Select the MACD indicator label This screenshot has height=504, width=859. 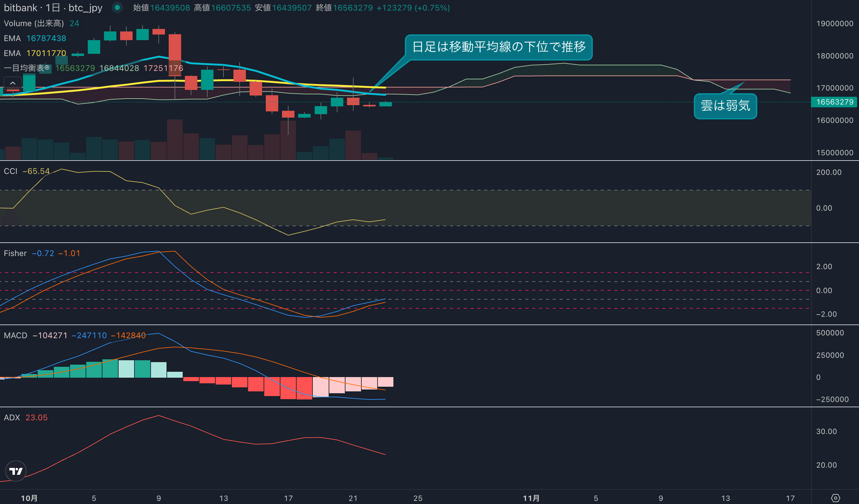pos(15,335)
